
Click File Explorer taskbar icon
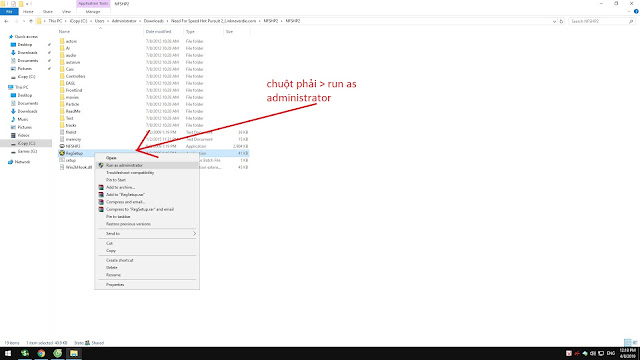(x=74, y=353)
